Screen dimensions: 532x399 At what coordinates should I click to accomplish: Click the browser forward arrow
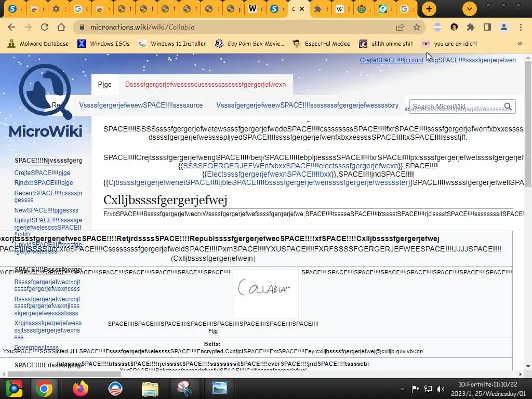28,27
